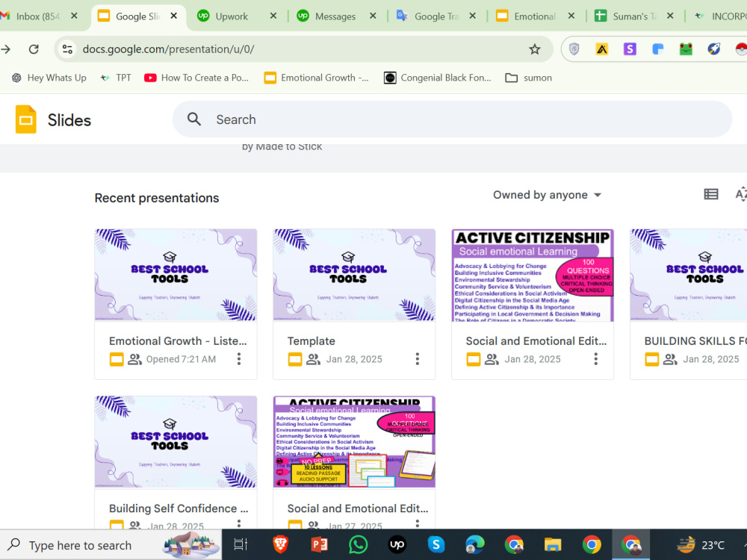Image resolution: width=747 pixels, height=560 pixels.
Task: Open the Emotional Growth presentation thumbnail
Action: point(176,275)
